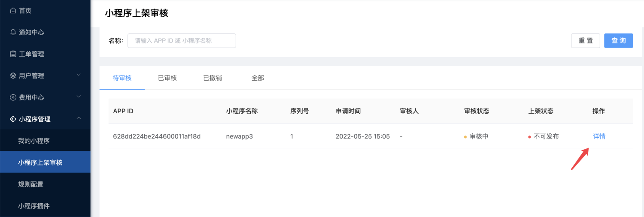Click the 小程序上架审核 page title

click(137, 13)
